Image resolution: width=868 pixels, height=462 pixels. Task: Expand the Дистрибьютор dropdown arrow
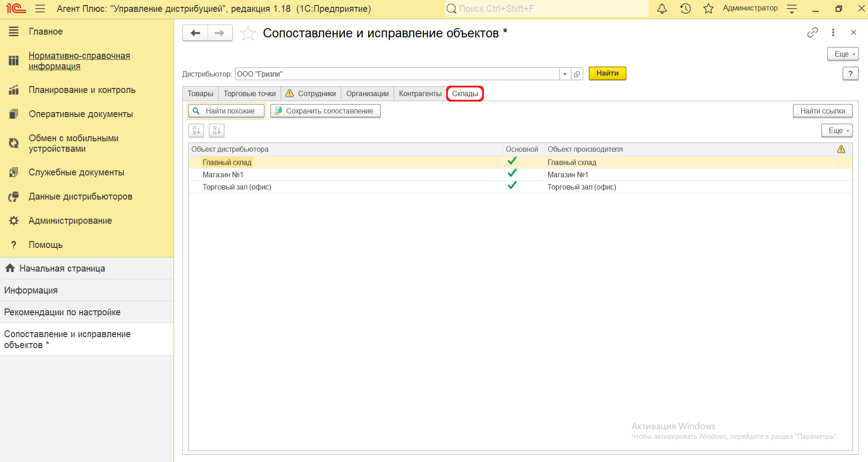click(565, 74)
